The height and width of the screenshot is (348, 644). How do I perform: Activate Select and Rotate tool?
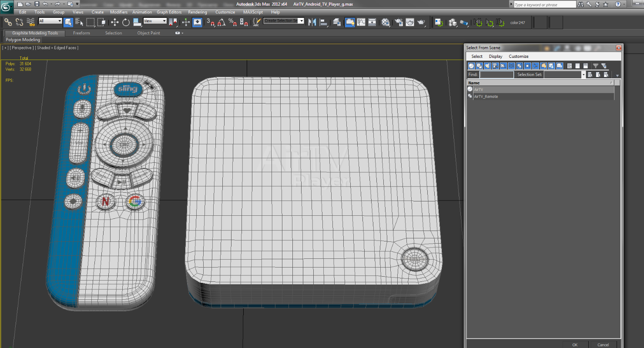coord(126,22)
